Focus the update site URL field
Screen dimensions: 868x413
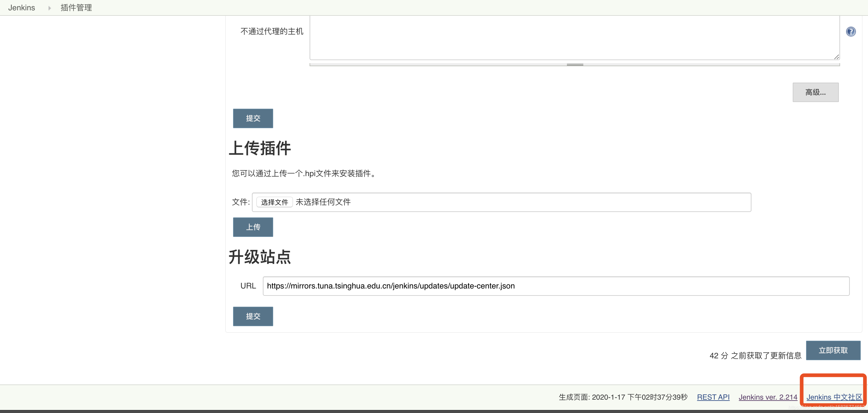tap(556, 286)
